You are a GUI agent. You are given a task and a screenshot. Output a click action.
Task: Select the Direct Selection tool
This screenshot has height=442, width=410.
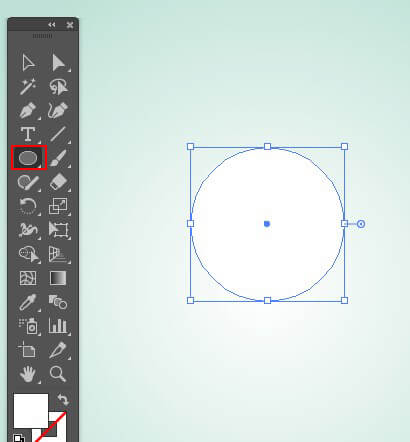[x=59, y=63]
